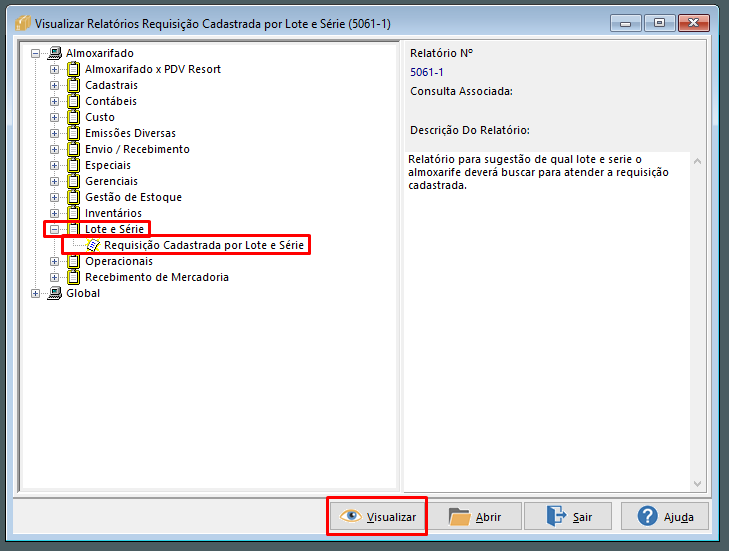Expand the Gestão de Estoque folder
Viewport: 729px width, 551px height.
[54, 198]
